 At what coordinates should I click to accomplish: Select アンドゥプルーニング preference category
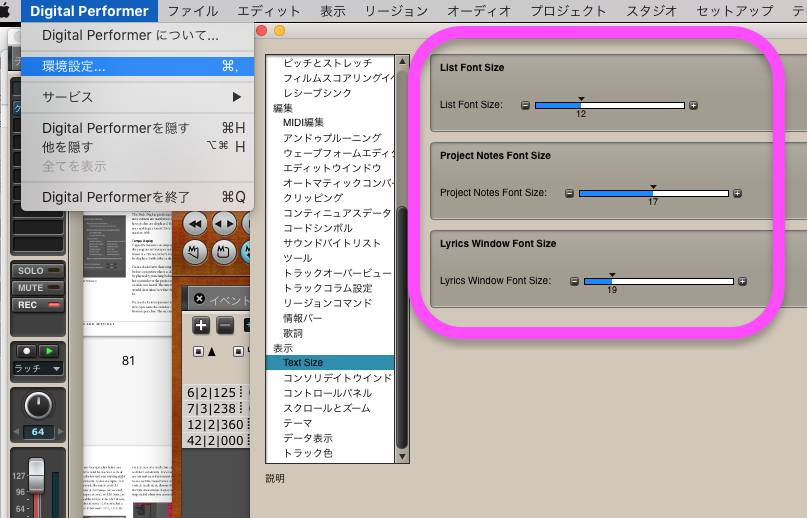click(x=332, y=137)
